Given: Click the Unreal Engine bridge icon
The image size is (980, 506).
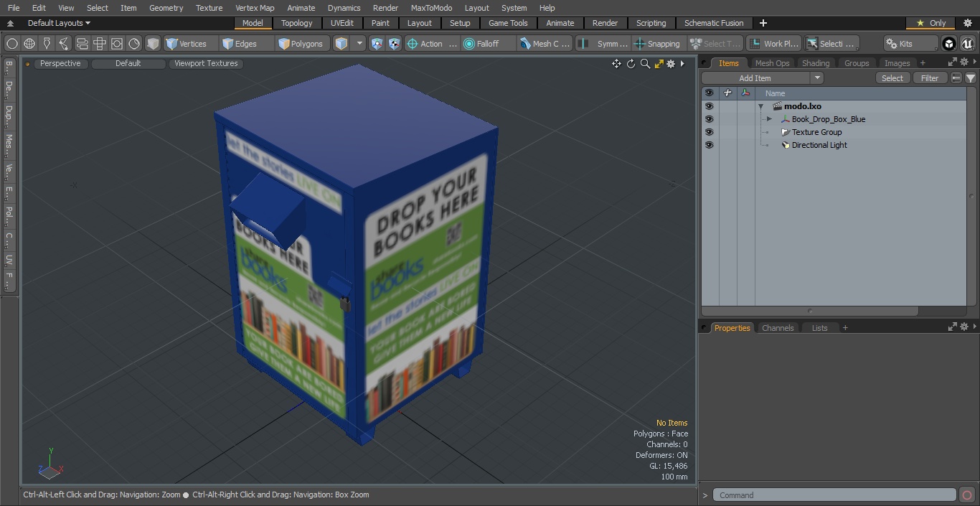Looking at the screenshot, I should coord(967,44).
